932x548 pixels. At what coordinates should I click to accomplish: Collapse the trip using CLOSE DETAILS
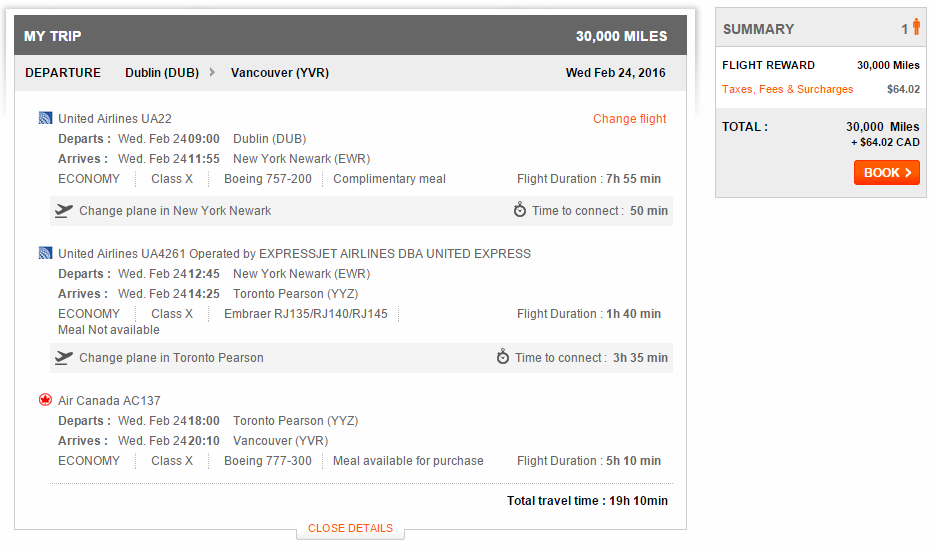point(350,528)
